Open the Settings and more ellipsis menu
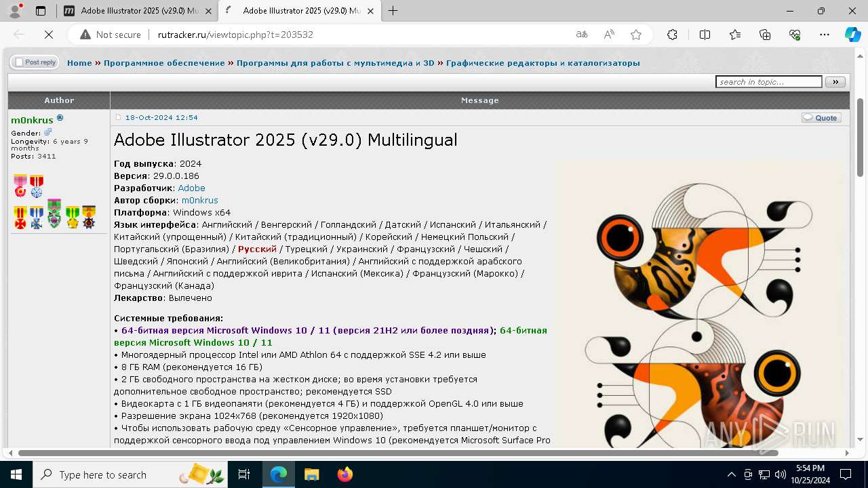Viewport: 868px width, 488px height. pyautogui.click(x=825, y=35)
